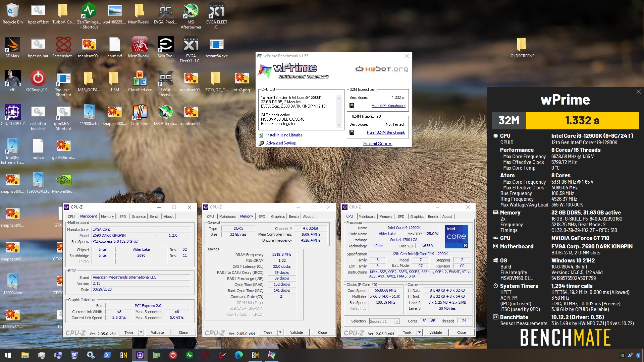Open the ZenTimings shortcut icon
Viewport: 644px width, 362px height.
(x=89, y=16)
